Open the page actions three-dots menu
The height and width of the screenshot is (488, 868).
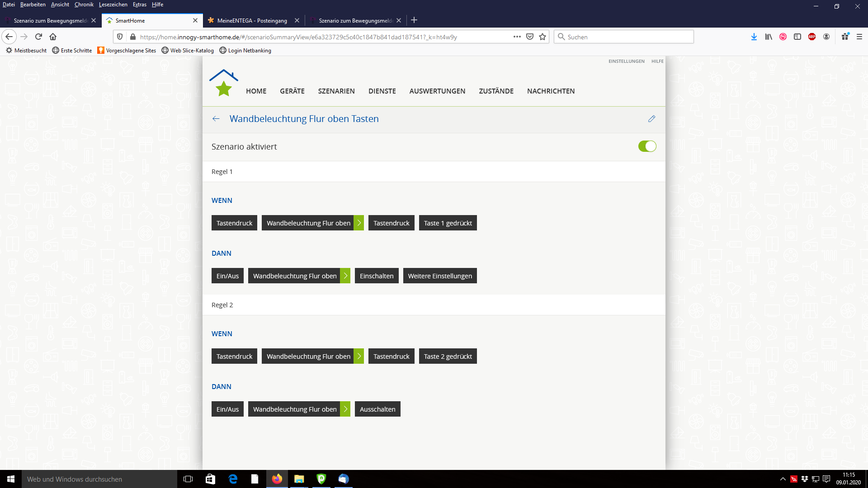pos(517,37)
